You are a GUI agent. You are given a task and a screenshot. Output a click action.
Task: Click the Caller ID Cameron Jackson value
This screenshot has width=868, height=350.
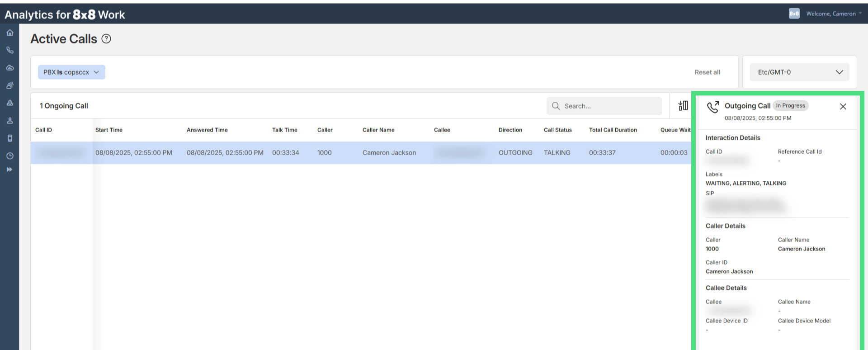pyautogui.click(x=729, y=271)
